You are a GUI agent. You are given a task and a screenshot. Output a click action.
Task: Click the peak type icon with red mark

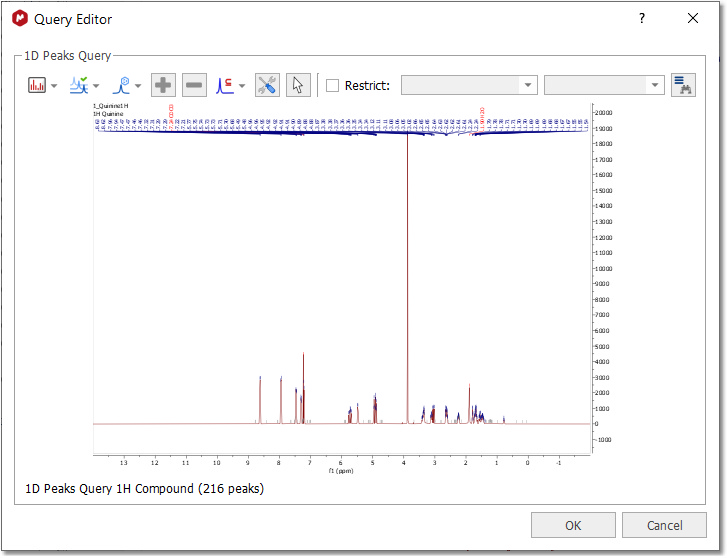(x=225, y=85)
